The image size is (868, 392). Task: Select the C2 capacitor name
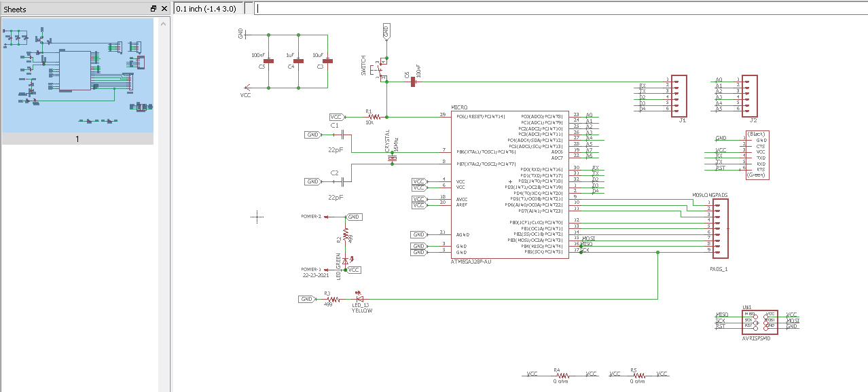pyautogui.click(x=334, y=173)
